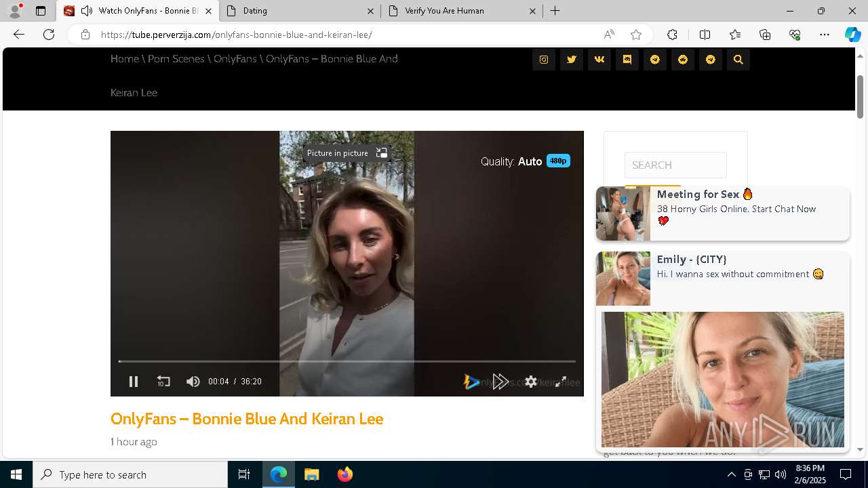The image size is (868, 488).
Task: Go back to previous page
Action: pos(19,35)
